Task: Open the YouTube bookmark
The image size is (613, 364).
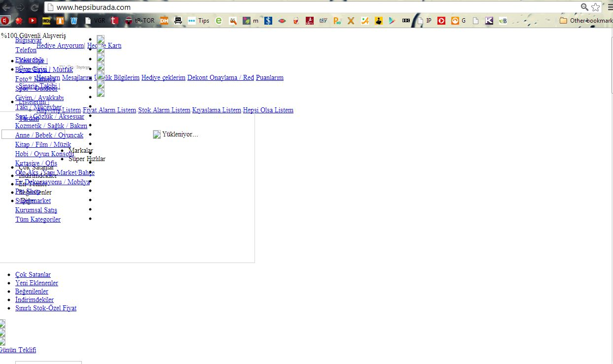Action: coord(33,21)
